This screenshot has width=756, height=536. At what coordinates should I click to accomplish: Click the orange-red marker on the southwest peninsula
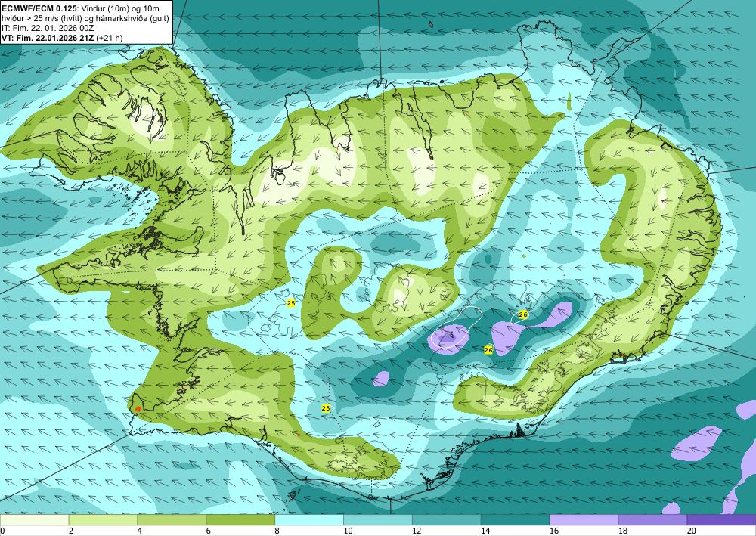tap(138, 409)
